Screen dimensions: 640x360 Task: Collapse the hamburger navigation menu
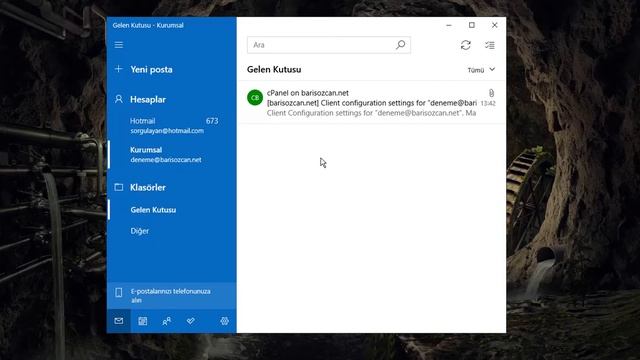point(118,45)
